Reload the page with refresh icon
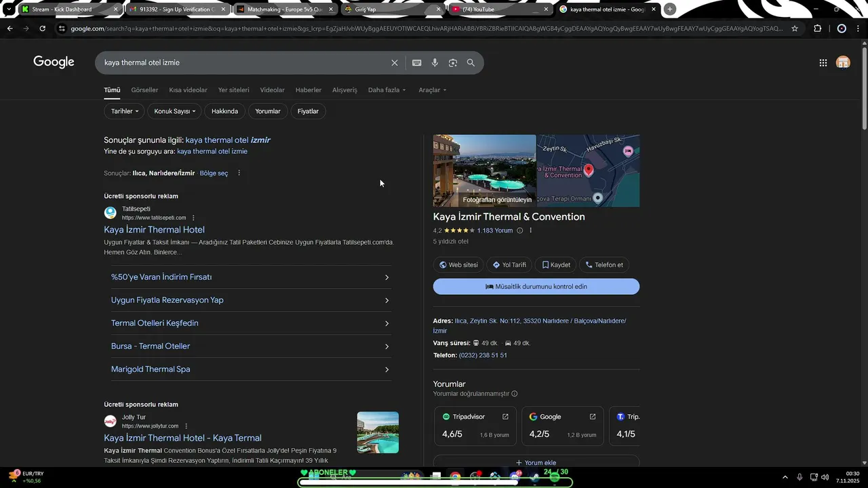The image size is (868, 488). coord(42,28)
